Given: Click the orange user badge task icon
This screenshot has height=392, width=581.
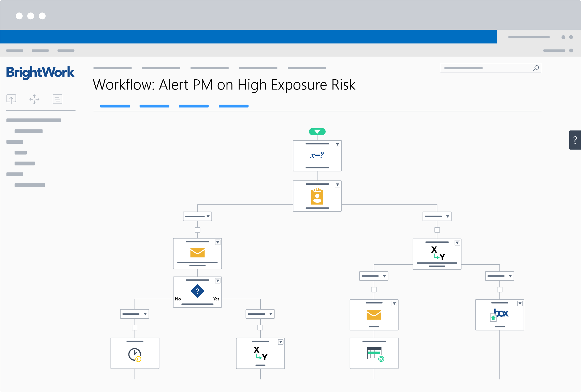Looking at the screenshot, I should coord(317,196).
